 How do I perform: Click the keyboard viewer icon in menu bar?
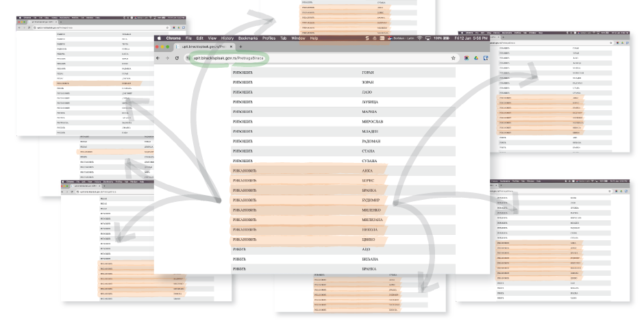382,38
